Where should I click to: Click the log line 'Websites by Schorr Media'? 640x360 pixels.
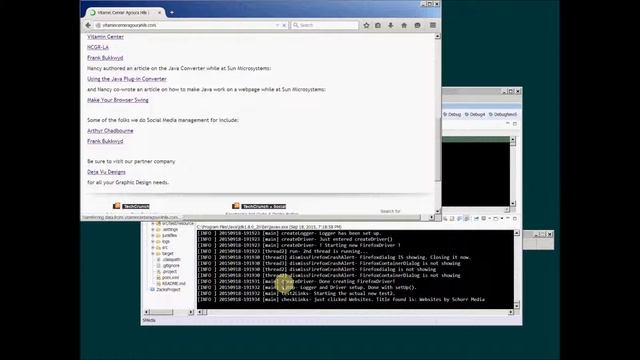coord(341,300)
